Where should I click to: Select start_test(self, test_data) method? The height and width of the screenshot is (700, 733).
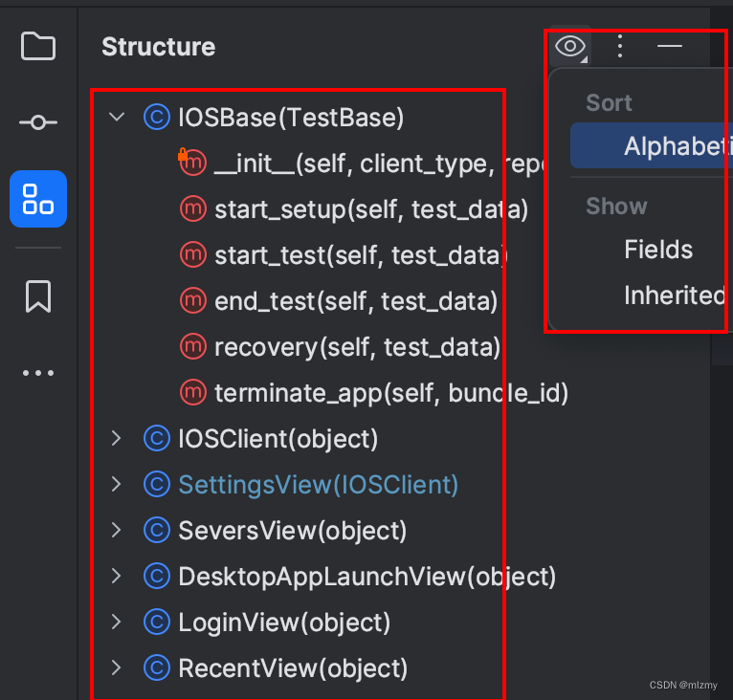click(361, 255)
